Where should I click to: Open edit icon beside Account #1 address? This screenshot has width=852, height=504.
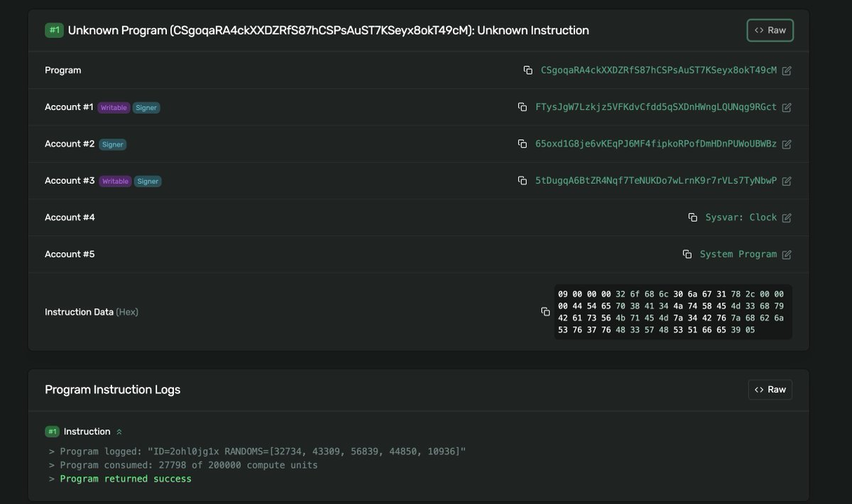[787, 107]
